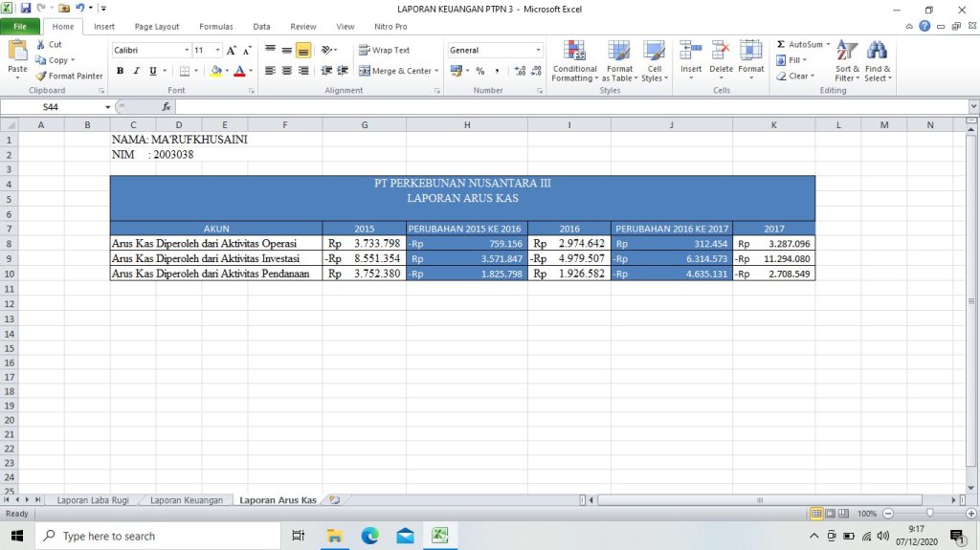This screenshot has height=550, width=980.
Task: Open Conditional Formatting in Styles group
Action: coord(574,61)
